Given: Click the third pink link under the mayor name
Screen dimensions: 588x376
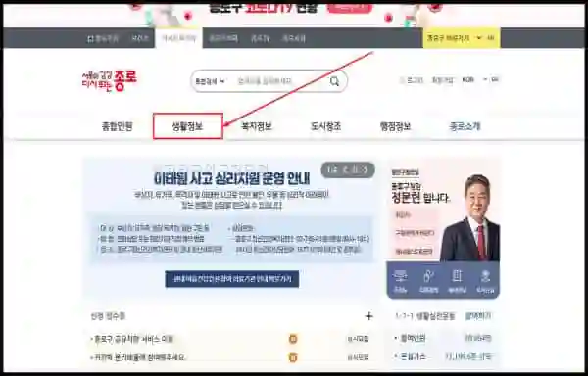Looking at the screenshot, I should (415, 251).
